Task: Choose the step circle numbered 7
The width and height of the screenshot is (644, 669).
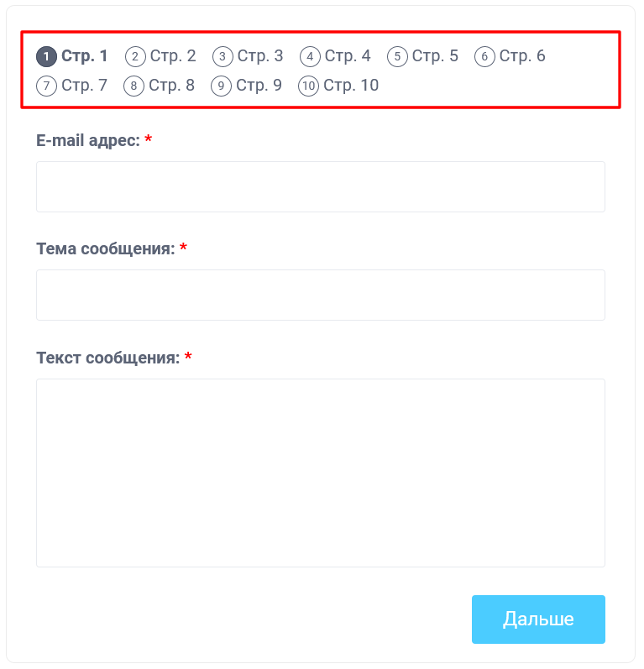Action: click(x=47, y=86)
